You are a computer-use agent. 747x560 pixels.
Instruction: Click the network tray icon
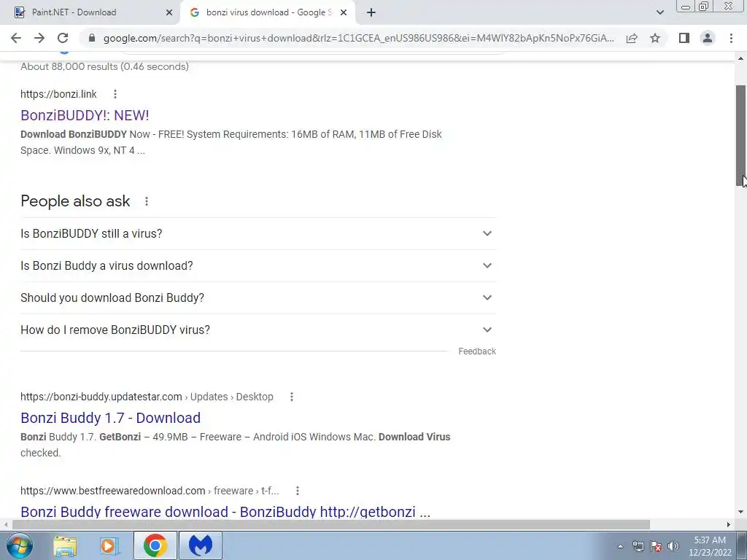[x=638, y=546]
